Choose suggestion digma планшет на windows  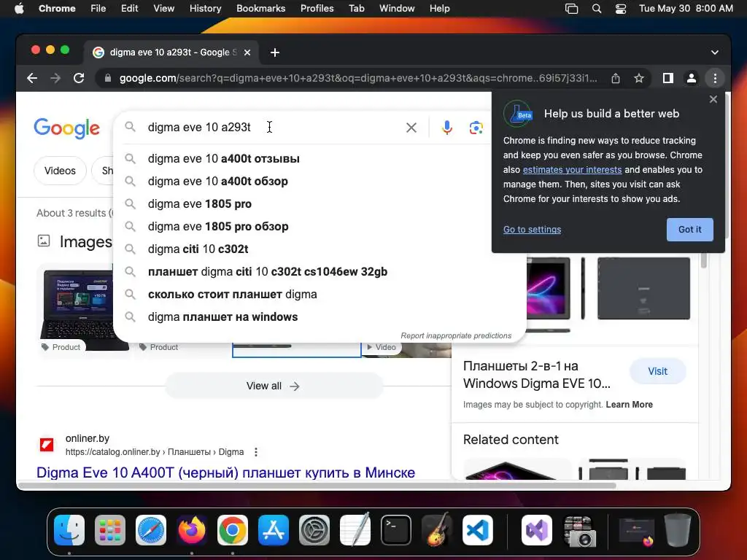click(320, 316)
